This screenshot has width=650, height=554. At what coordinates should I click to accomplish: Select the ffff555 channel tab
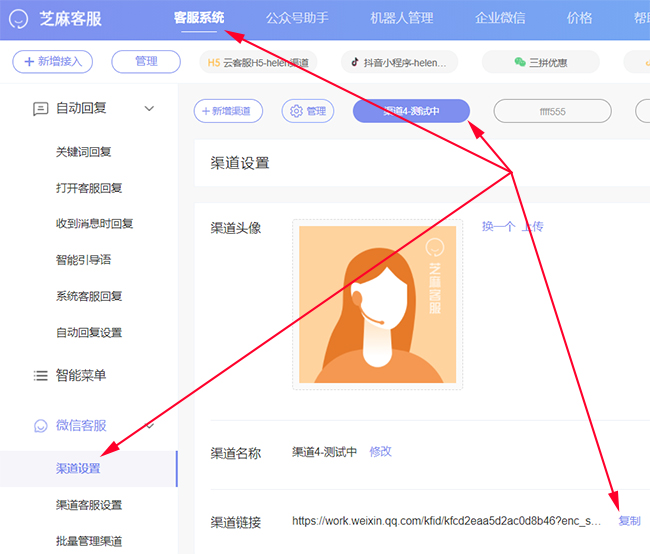[552, 111]
